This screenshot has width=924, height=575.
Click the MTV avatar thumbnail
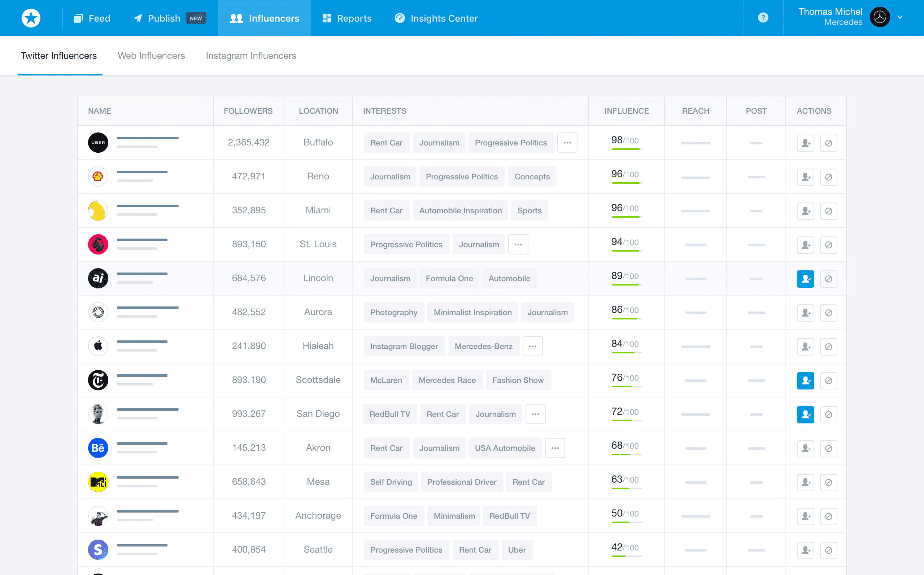point(98,482)
